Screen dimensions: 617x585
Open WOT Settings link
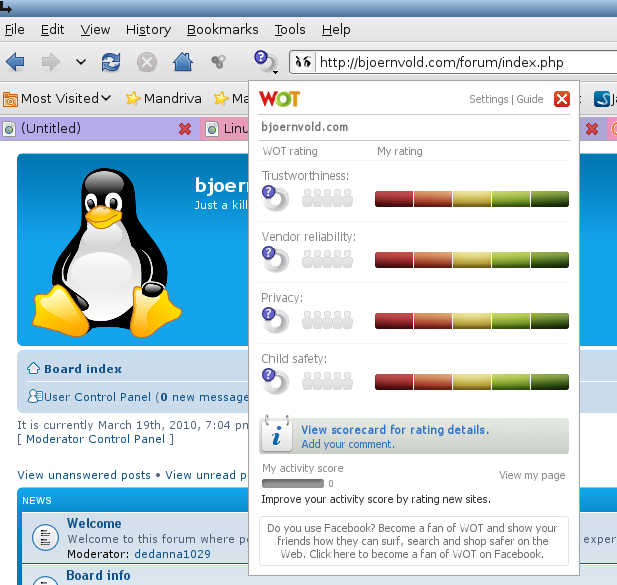coord(488,100)
